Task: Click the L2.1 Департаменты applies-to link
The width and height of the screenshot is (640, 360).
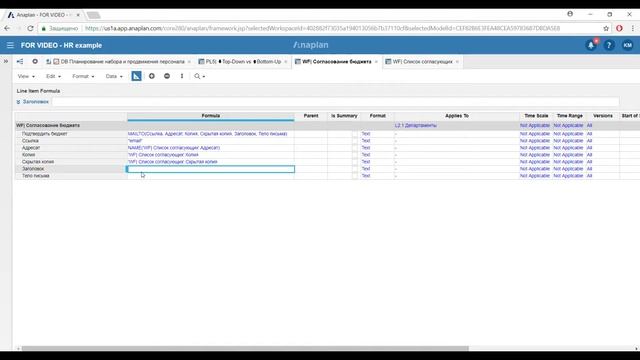Action: (416, 126)
